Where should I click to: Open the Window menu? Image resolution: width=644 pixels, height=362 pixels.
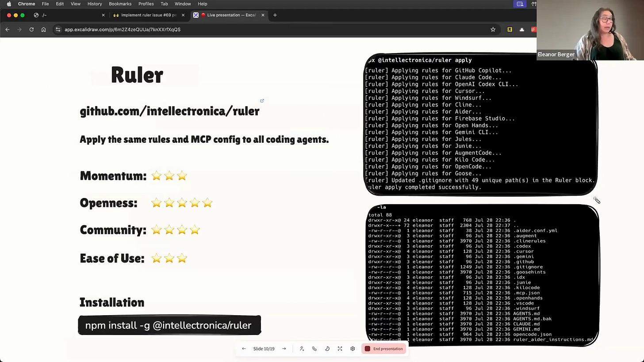pyautogui.click(x=183, y=4)
